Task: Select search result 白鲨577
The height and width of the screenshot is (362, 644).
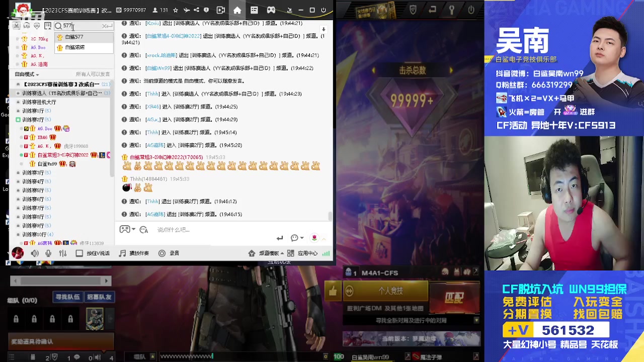Action: coord(84,37)
